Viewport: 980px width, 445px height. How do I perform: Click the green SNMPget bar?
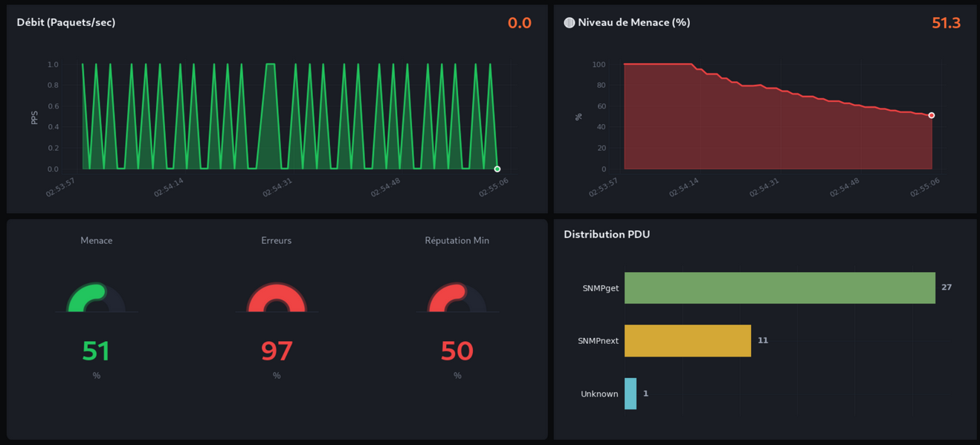tap(779, 288)
